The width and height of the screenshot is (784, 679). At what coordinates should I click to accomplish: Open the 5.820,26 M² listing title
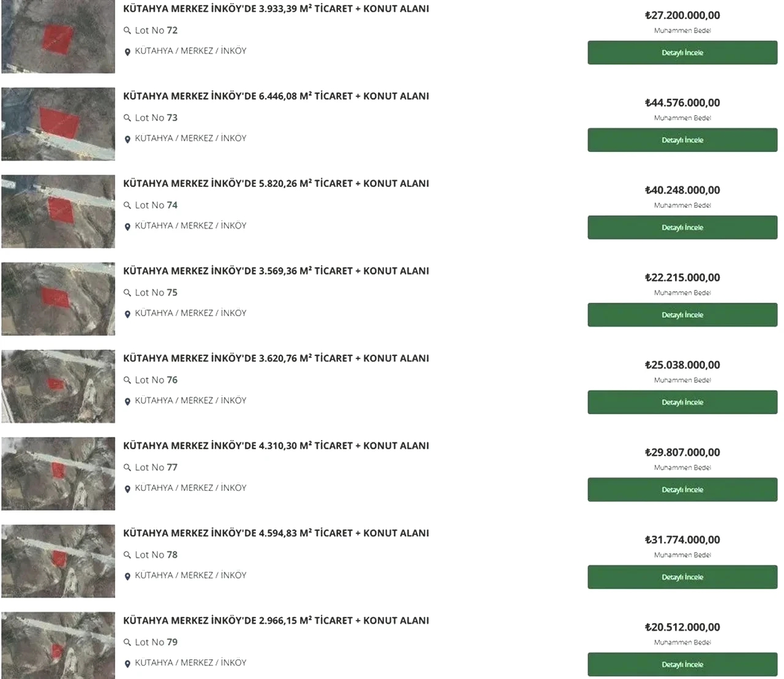[276, 183]
